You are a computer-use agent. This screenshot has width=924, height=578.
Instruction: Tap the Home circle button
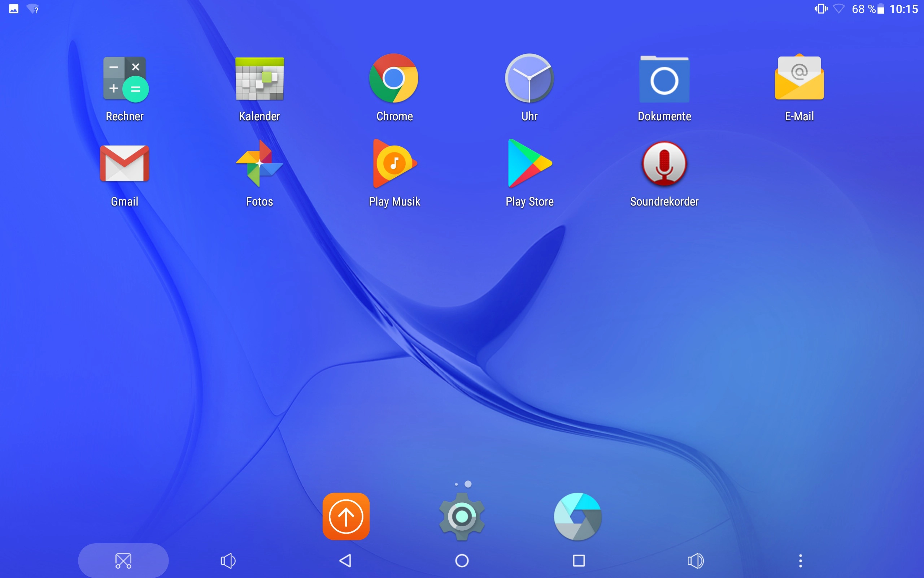[x=462, y=561]
